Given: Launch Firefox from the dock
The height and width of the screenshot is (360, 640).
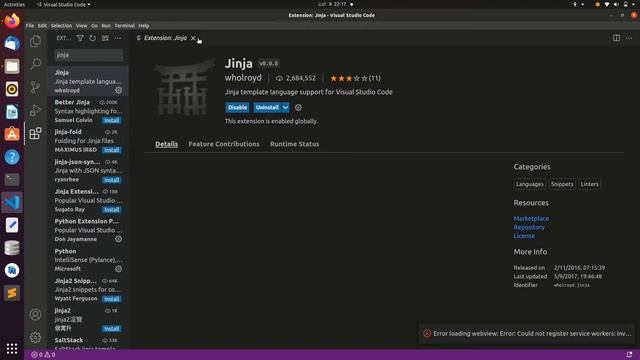Looking at the screenshot, I should (12, 20).
